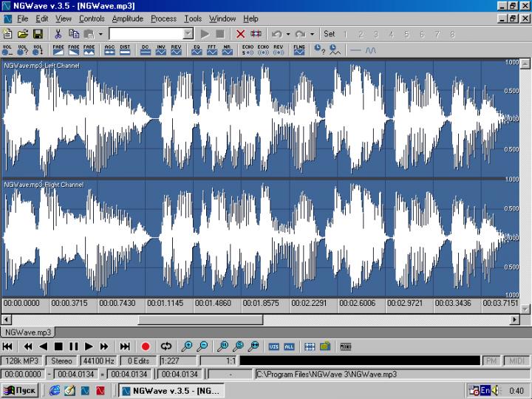
Task: Click the NR noise reduction icon
Action: click(226, 50)
